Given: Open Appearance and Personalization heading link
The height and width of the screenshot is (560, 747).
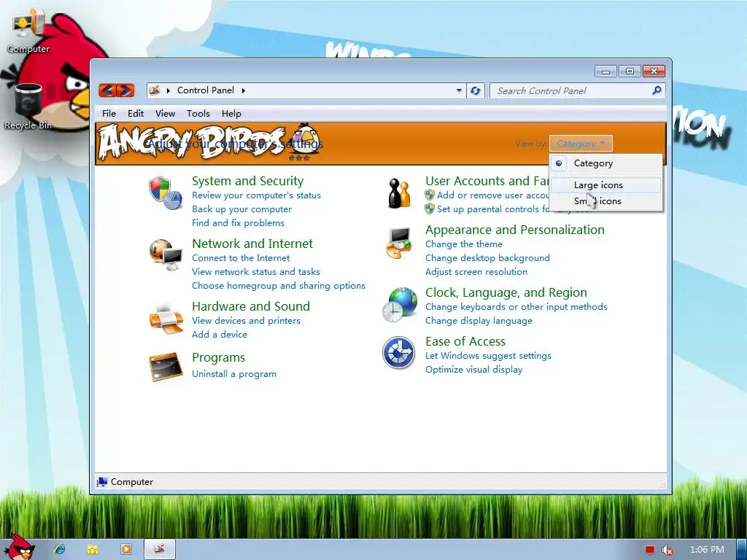Looking at the screenshot, I should 515,230.
